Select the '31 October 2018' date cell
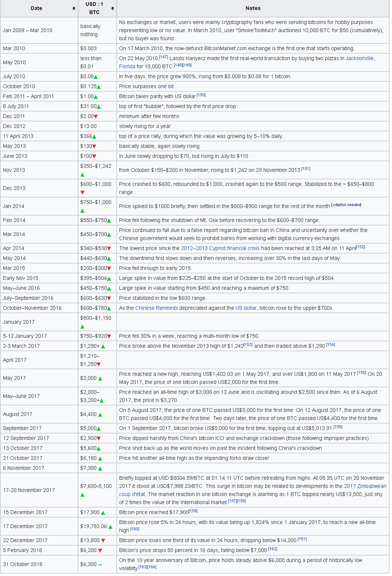392x576 pixels. point(39,564)
